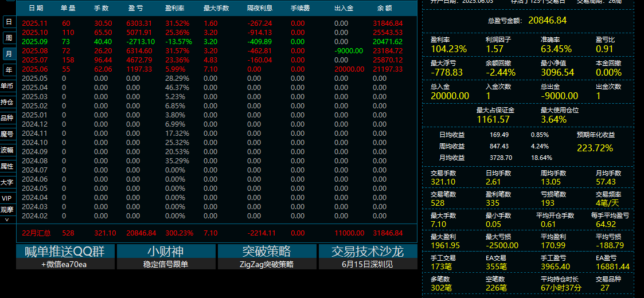This screenshot has height=298, width=644.
Task: Click the 300.23% summary profit rate
Action: pos(179,233)
